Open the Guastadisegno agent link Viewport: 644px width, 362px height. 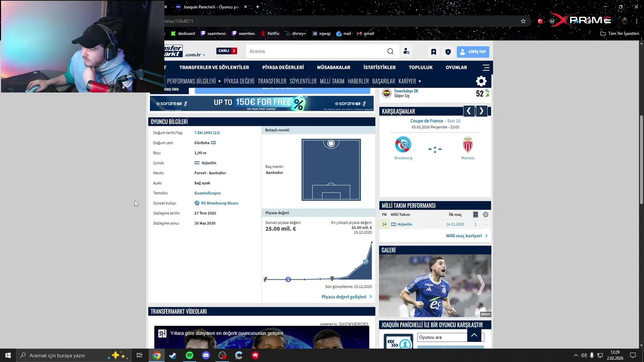(207, 193)
